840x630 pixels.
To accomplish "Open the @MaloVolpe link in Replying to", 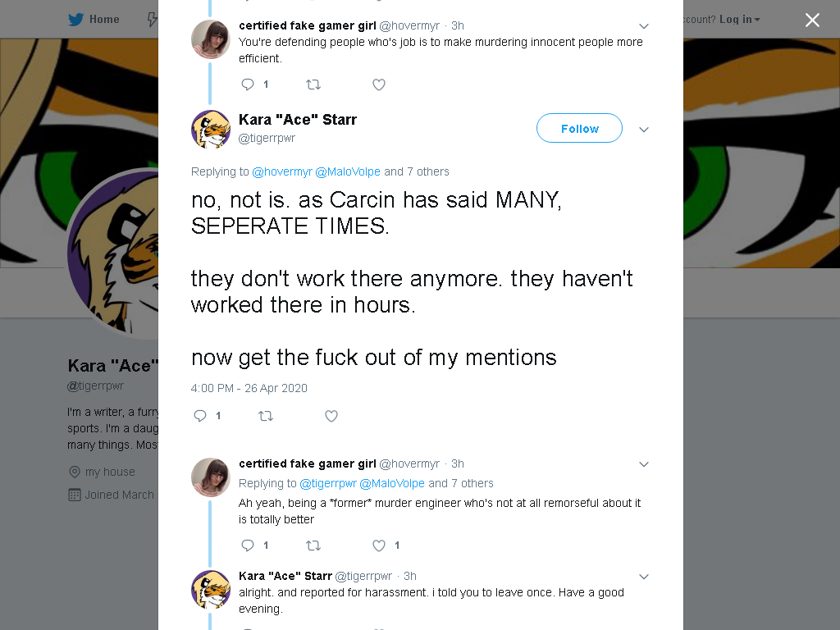I will (348, 171).
